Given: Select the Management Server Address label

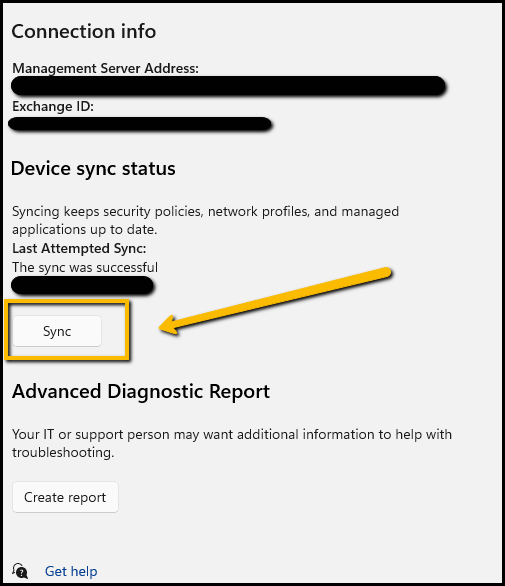Looking at the screenshot, I should (105, 68).
